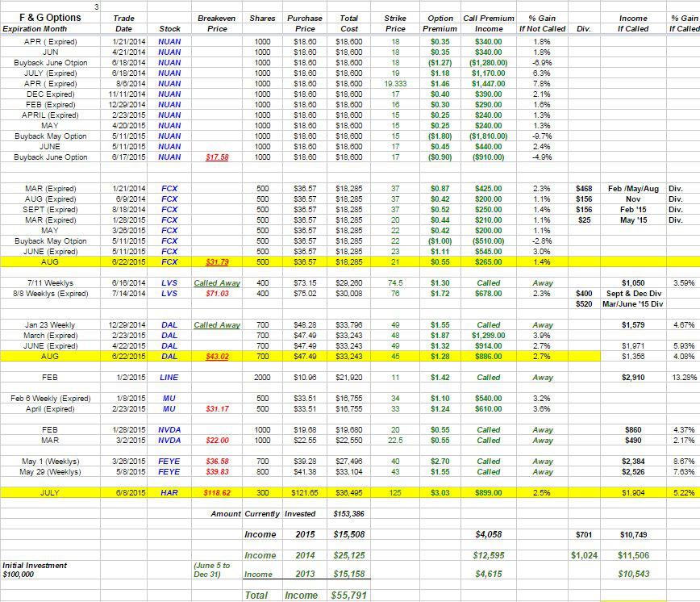700x602 pixels.
Task: Select the 'Sept & Dec Div' cell
Action: 633,294
